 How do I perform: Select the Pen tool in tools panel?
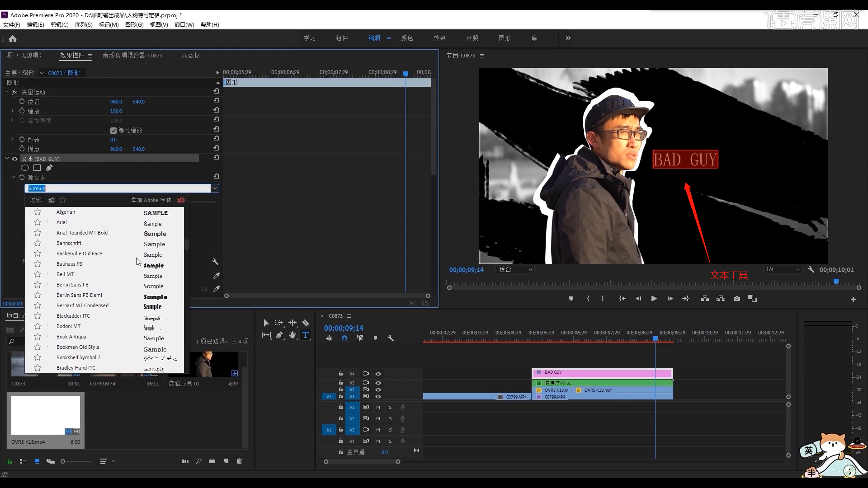pyautogui.click(x=279, y=335)
